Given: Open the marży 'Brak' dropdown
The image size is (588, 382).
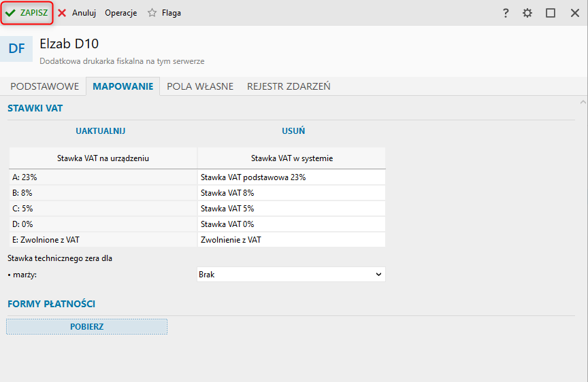Looking at the screenshot, I should pos(291,275).
